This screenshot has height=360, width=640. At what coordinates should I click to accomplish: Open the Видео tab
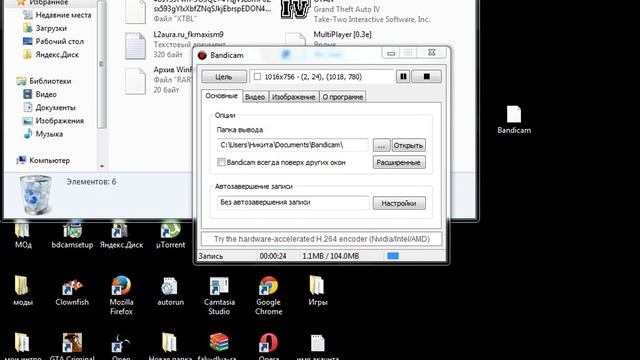click(255, 97)
